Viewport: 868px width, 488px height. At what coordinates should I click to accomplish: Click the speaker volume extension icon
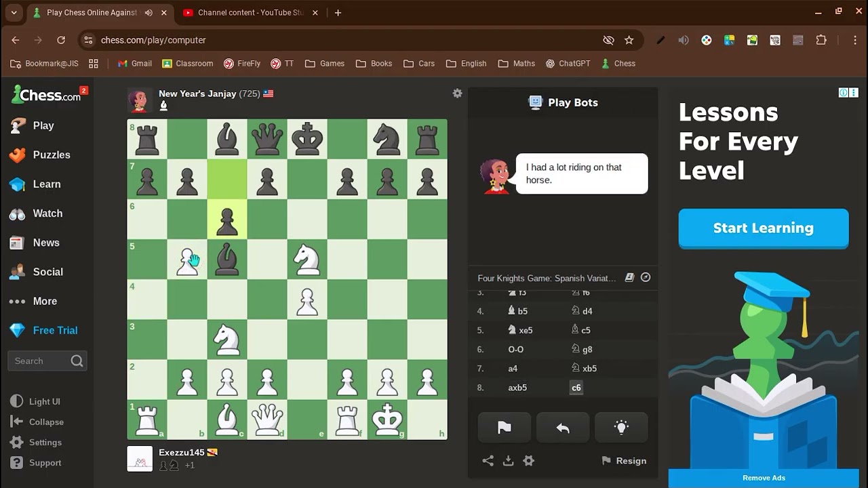[684, 40]
